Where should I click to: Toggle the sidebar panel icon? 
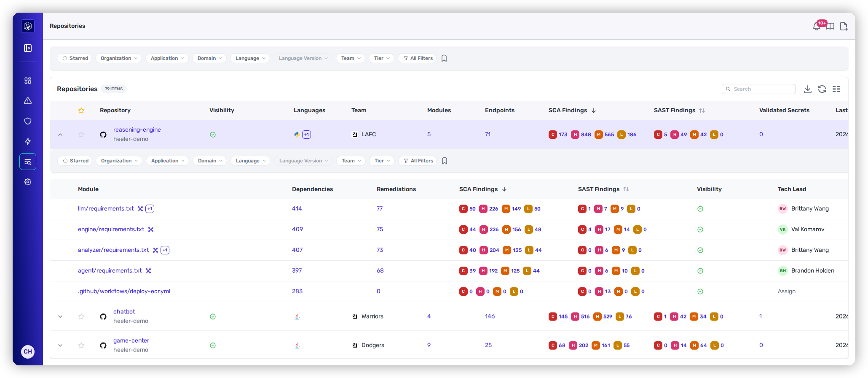point(28,48)
